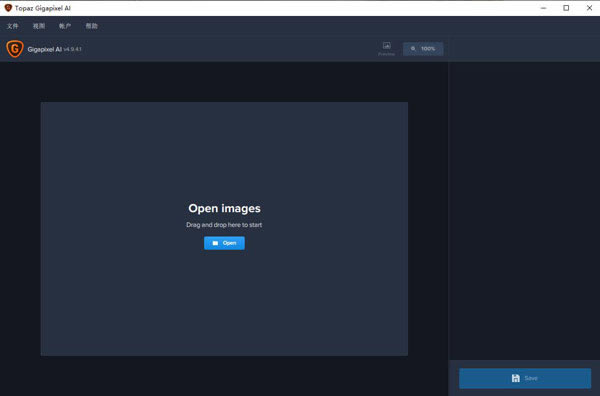Open the 帮助 (Help) menu
Image resolution: width=600 pixels, height=396 pixels.
[91, 26]
